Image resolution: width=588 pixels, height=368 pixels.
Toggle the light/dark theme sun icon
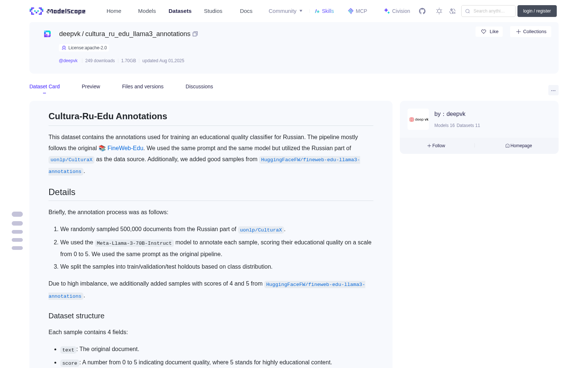pyautogui.click(x=439, y=11)
